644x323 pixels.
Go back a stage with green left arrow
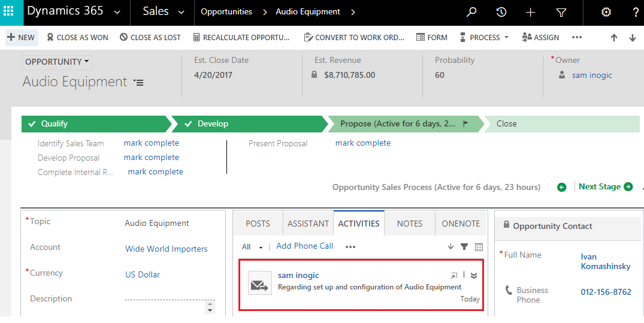click(561, 188)
